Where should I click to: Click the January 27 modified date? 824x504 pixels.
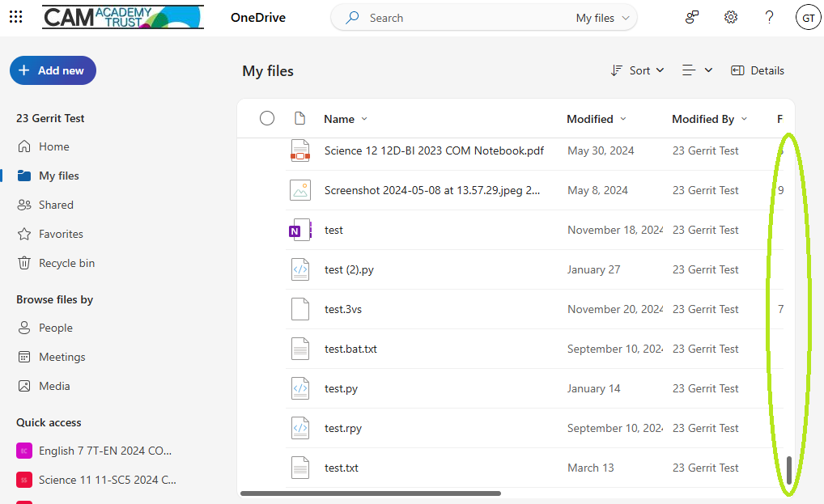(x=593, y=270)
